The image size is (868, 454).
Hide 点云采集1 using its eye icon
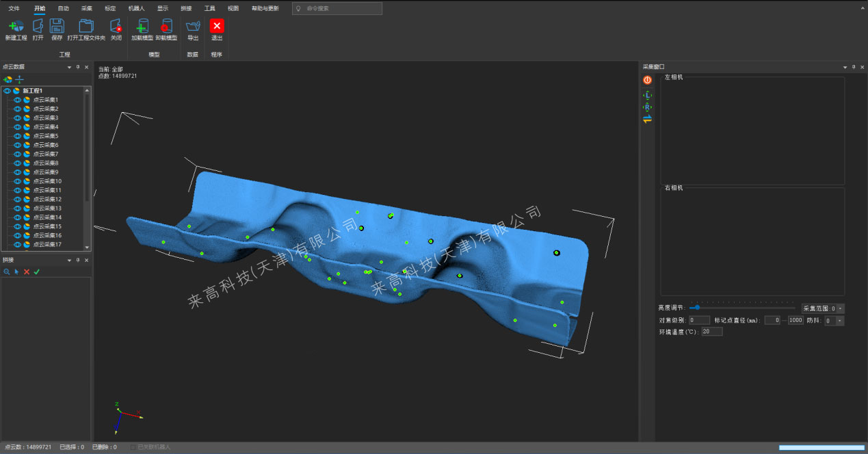(x=18, y=100)
